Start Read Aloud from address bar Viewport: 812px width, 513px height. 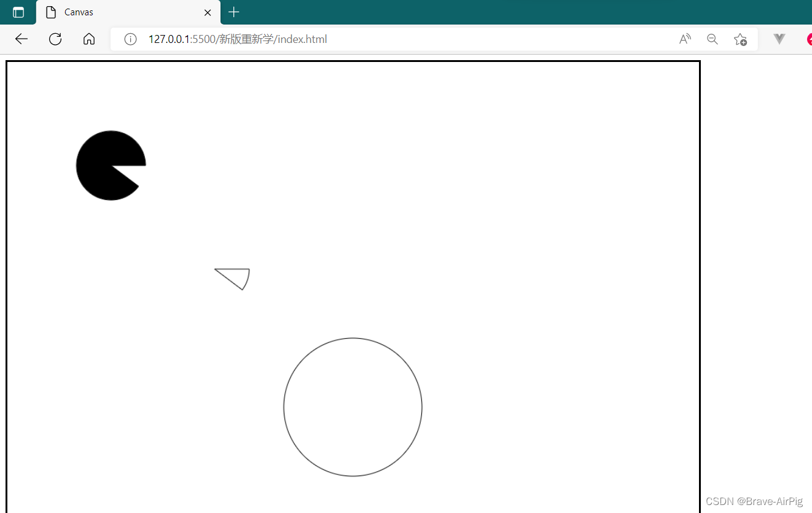tap(685, 39)
